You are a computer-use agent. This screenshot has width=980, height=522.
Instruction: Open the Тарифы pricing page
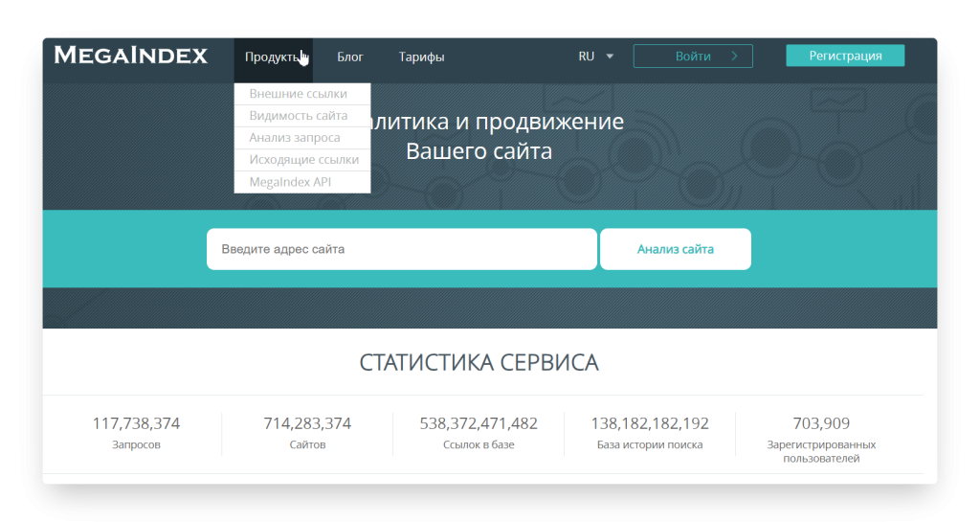click(x=421, y=57)
